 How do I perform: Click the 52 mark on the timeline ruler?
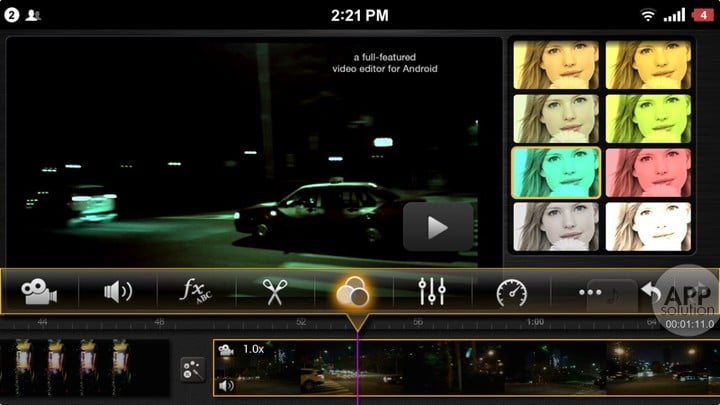point(301,322)
